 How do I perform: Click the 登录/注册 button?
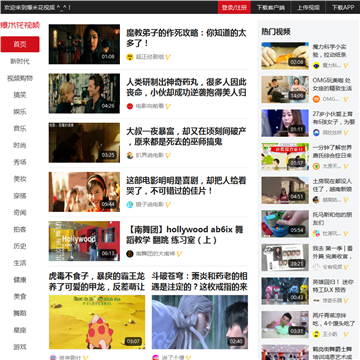click(234, 7)
